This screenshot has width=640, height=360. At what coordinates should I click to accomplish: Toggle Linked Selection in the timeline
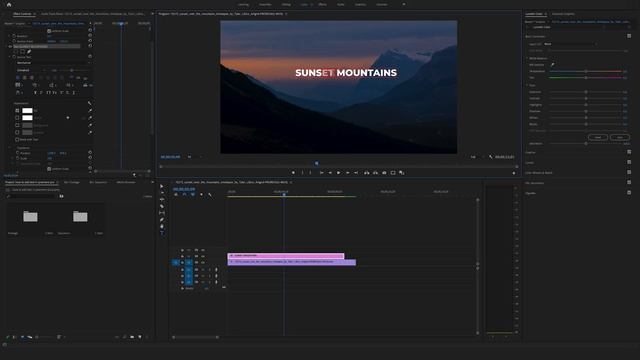point(193,195)
